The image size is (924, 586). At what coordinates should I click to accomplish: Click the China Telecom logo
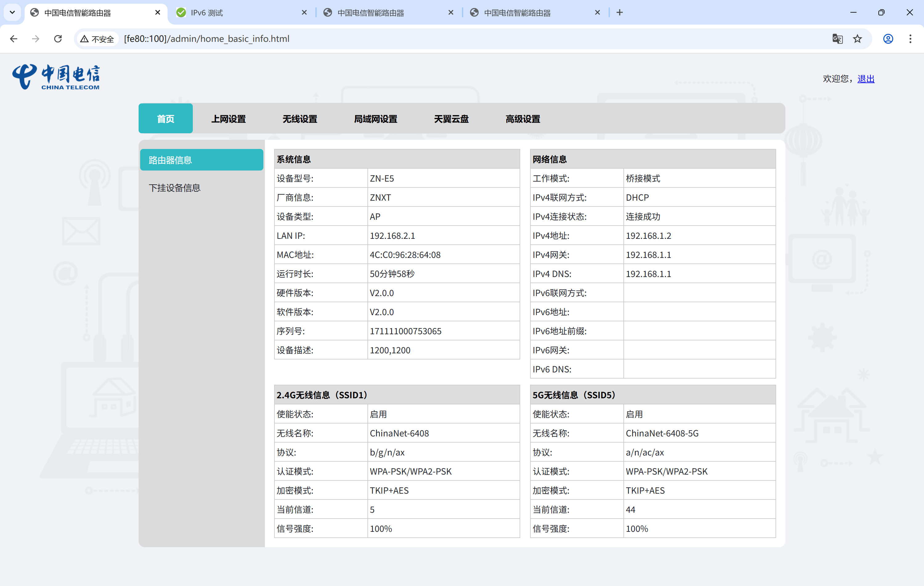tap(56, 77)
